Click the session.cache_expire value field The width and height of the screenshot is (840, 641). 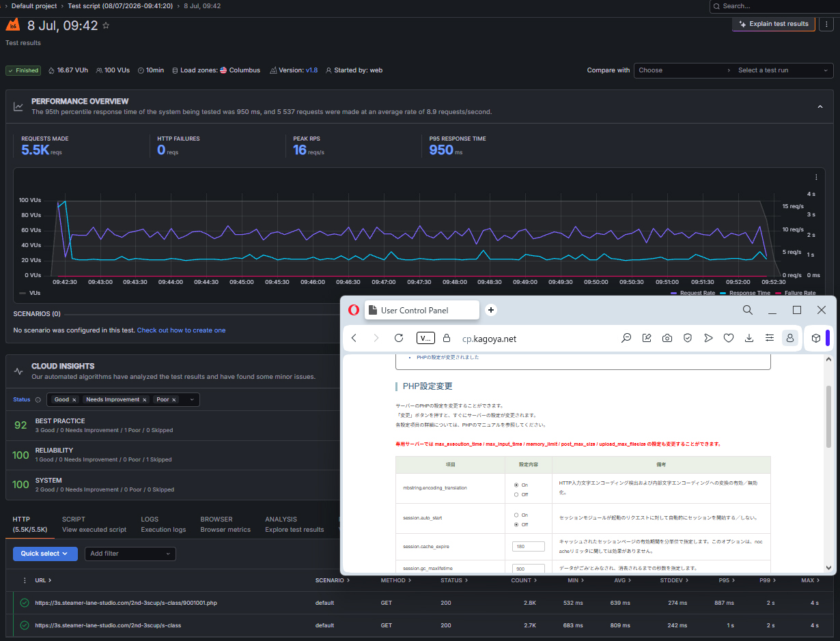point(529,547)
